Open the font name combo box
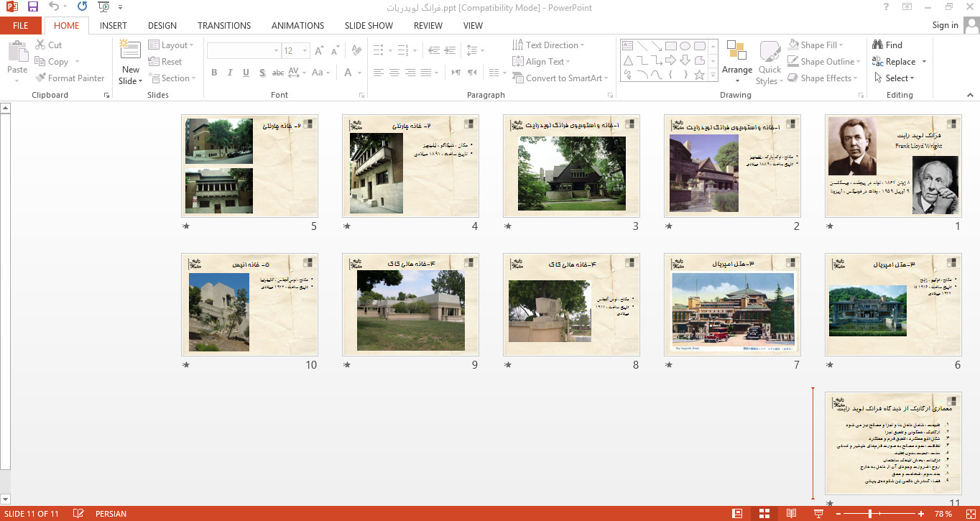The width and height of the screenshot is (980, 521). pyautogui.click(x=244, y=51)
